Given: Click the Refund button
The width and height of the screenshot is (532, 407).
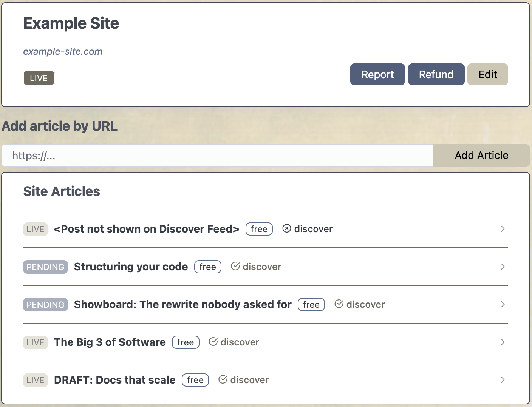Looking at the screenshot, I should pyautogui.click(x=436, y=74).
